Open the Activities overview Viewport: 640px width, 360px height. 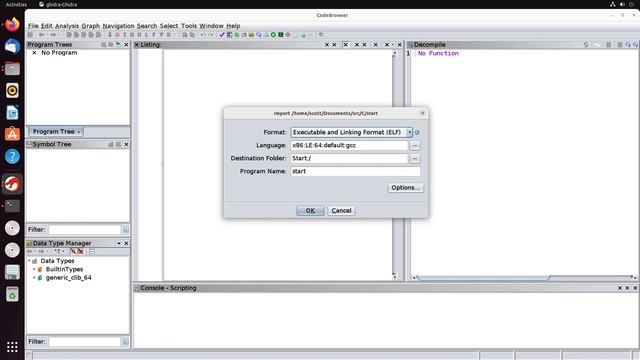(16, 4)
